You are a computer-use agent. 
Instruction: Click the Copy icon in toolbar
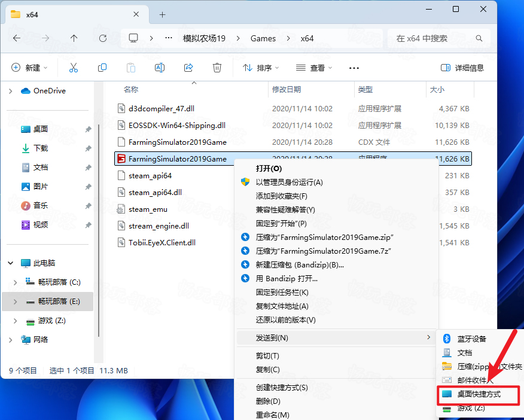[x=102, y=68]
